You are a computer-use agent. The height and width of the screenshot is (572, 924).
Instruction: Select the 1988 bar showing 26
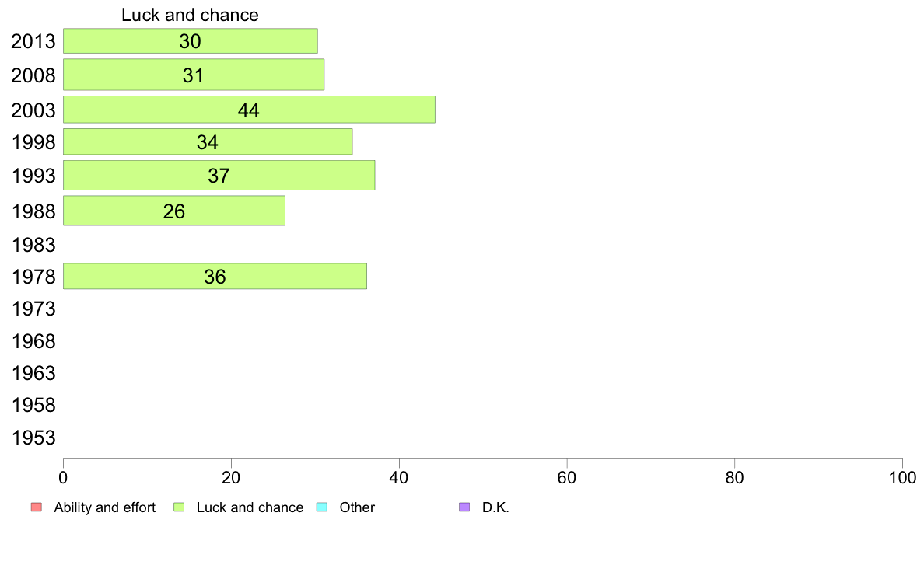click(x=174, y=211)
